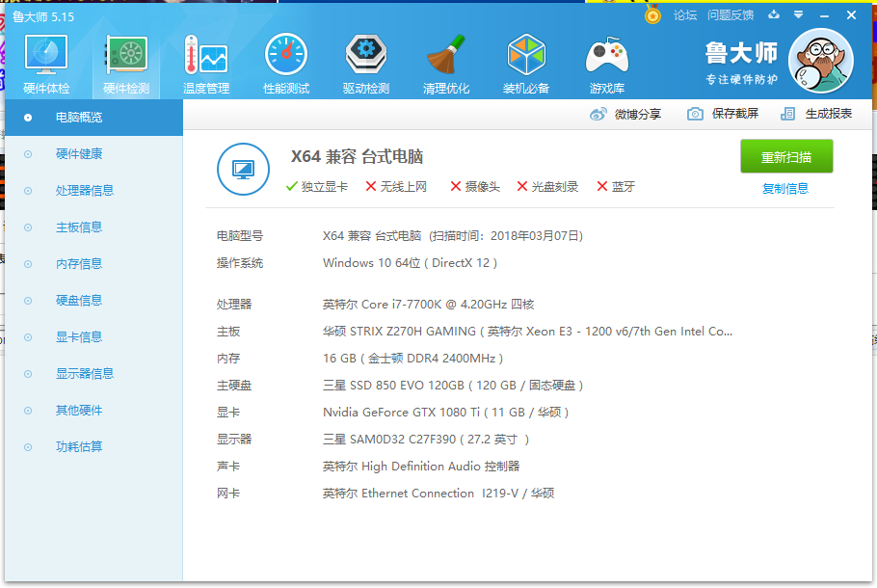Click memory value 16 GB 金士顿 DDR4
The height and width of the screenshot is (588, 877).
tap(412, 358)
